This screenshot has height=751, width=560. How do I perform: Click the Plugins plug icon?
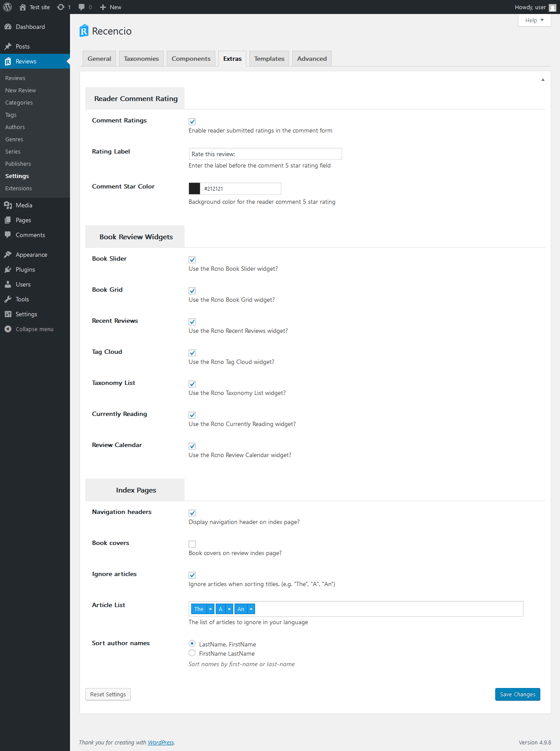click(8, 269)
